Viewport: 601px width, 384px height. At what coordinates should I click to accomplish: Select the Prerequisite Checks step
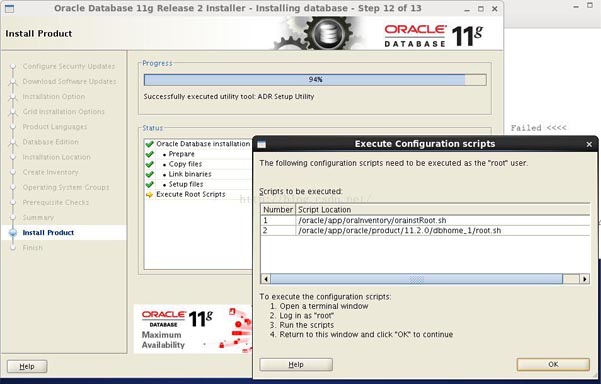point(56,202)
